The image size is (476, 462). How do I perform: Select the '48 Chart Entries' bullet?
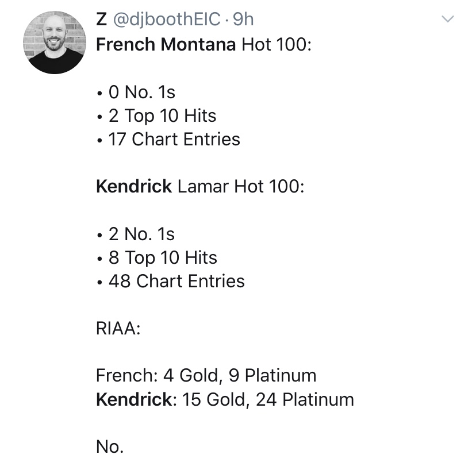click(171, 281)
